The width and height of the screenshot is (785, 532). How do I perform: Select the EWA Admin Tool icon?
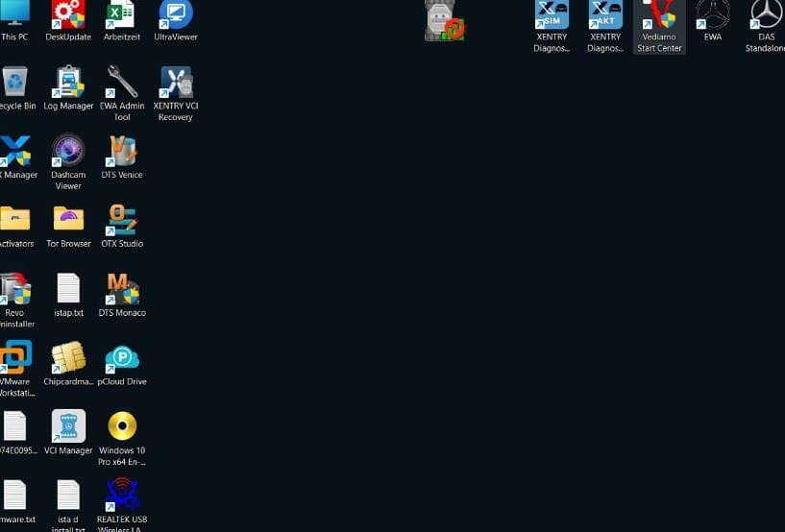pyautogui.click(x=122, y=93)
